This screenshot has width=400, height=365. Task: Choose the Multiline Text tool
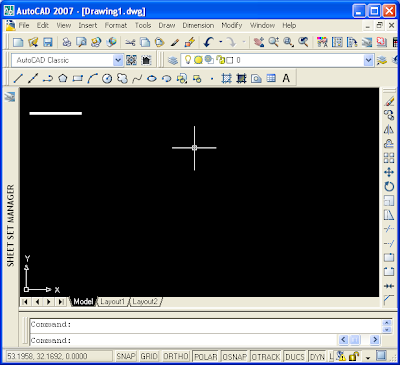point(286,78)
